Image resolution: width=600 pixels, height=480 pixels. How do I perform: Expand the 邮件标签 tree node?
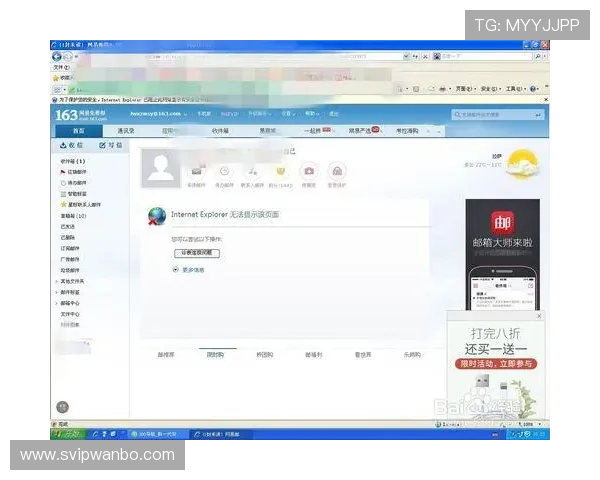click(x=57, y=292)
